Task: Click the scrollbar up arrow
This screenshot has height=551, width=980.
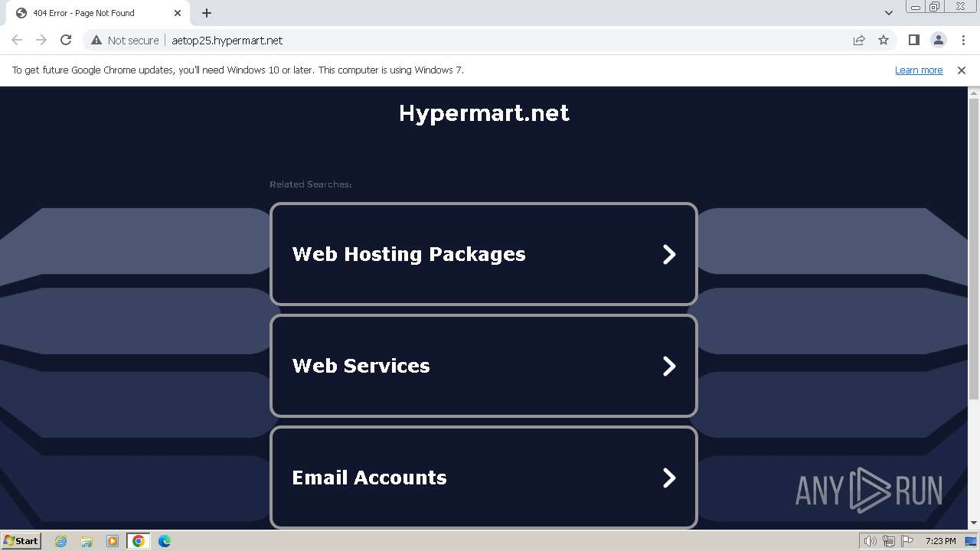Action: [x=974, y=92]
